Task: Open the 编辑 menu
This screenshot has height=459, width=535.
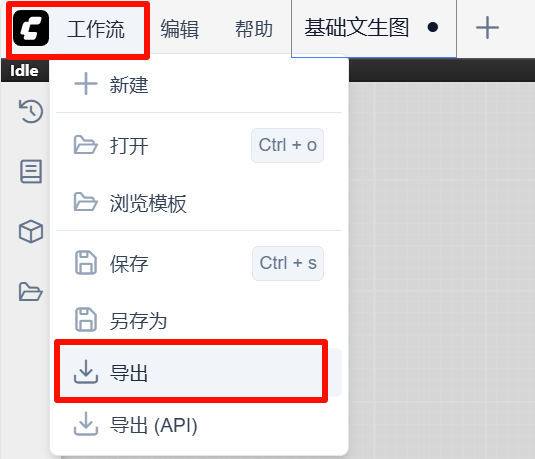Action: click(180, 29)
